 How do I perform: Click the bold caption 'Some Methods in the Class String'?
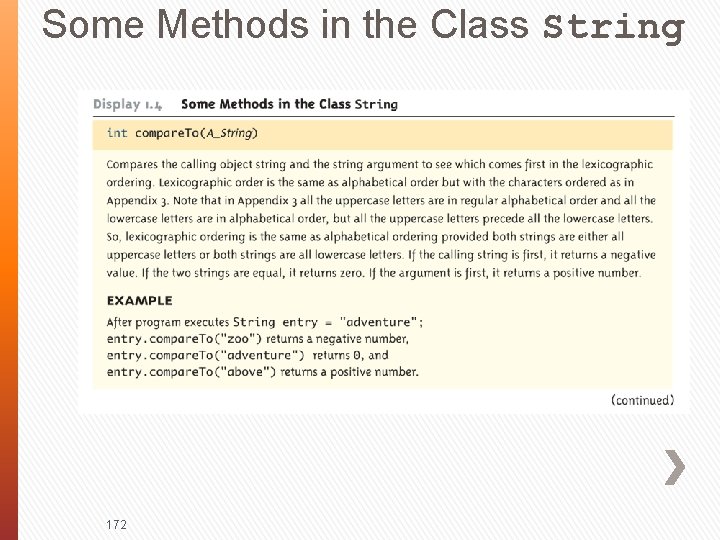pos(289,104)
